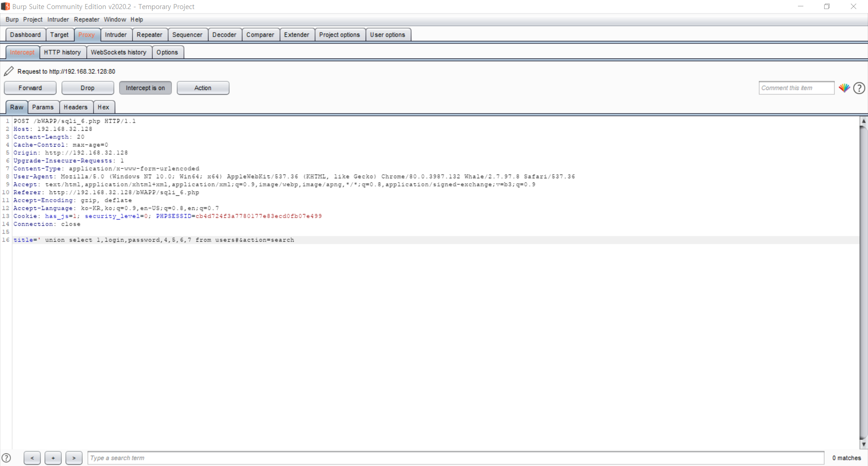This screenshot has height=466, width=868.
Task: Click the help question mark near the comment field
Action: [859, 88]
